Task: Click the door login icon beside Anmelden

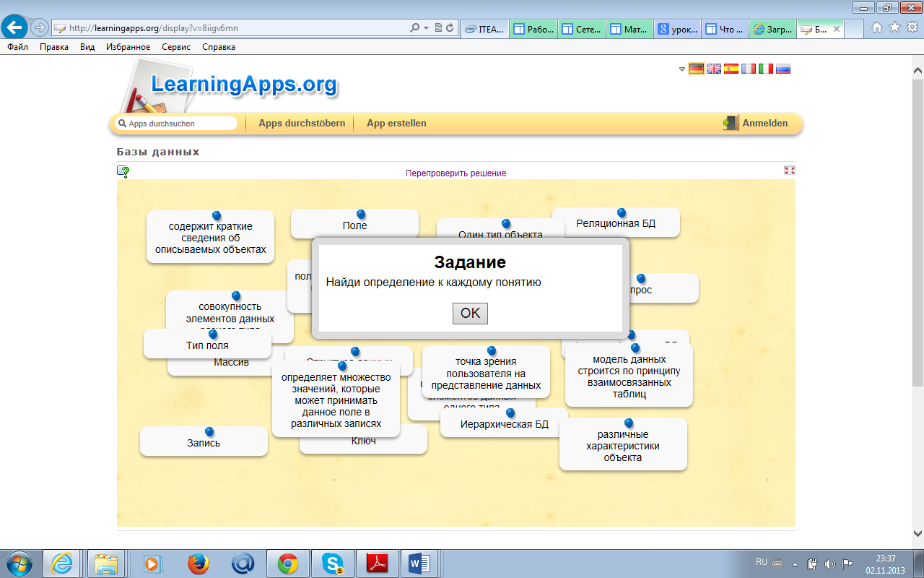Action: [731, 123]
